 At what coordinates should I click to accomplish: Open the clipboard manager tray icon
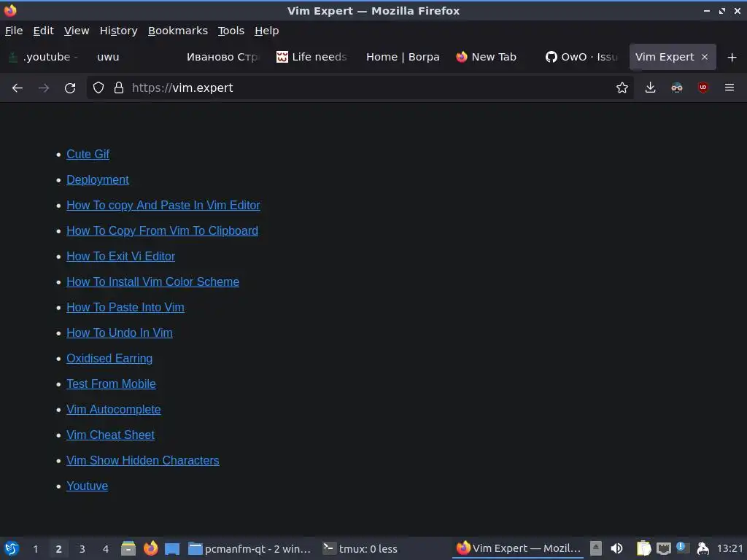(x=643, y=548)
